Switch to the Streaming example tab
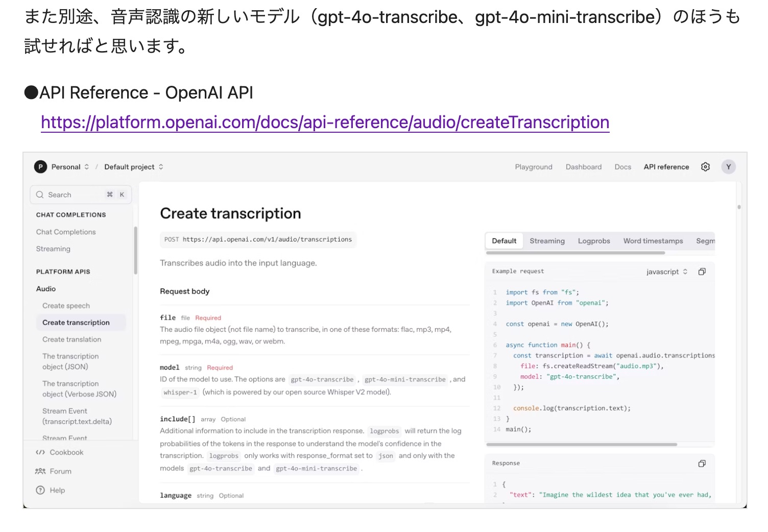 547,240
